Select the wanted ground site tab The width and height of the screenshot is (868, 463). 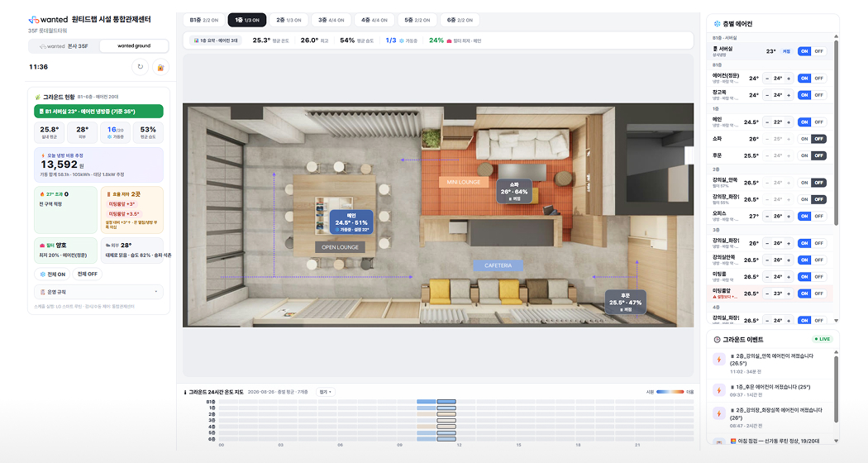133,46
